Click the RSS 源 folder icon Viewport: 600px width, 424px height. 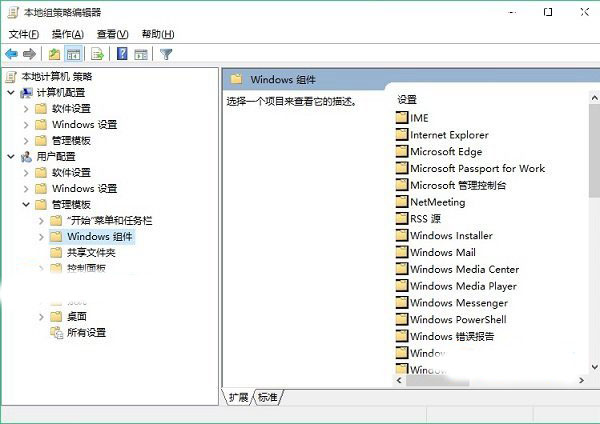pyautogui.click(x=402, y=219)
